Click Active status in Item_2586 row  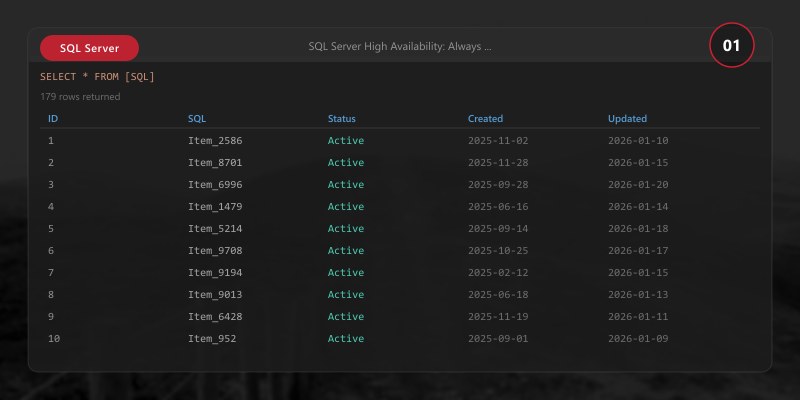coord(346,140)
